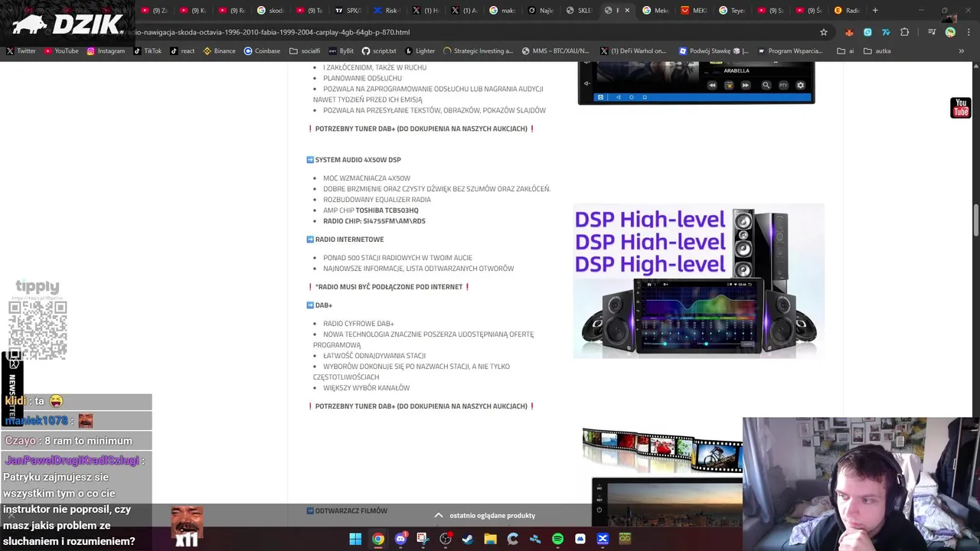980x551 pixels.
Task: Open the Podwój Stawkę bookmark
Action: click(x=714, y=51)
